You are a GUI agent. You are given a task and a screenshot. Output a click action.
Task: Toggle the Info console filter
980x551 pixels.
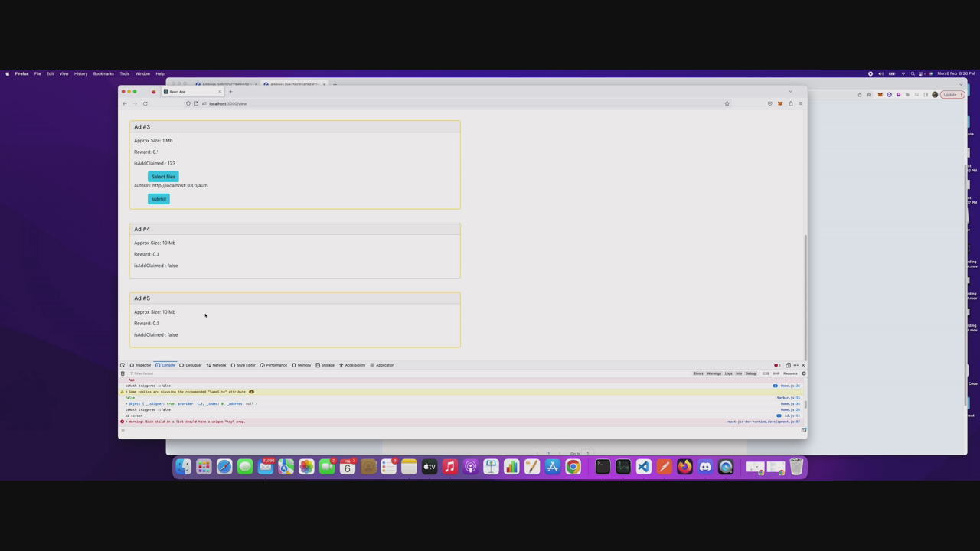(739, 373)
